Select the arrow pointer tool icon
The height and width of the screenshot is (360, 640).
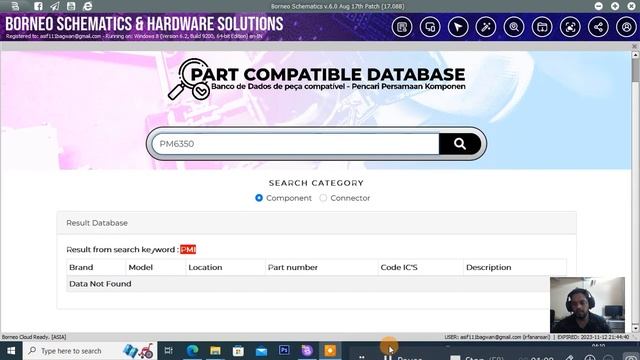pyautogui.click(x=458, y=27)
